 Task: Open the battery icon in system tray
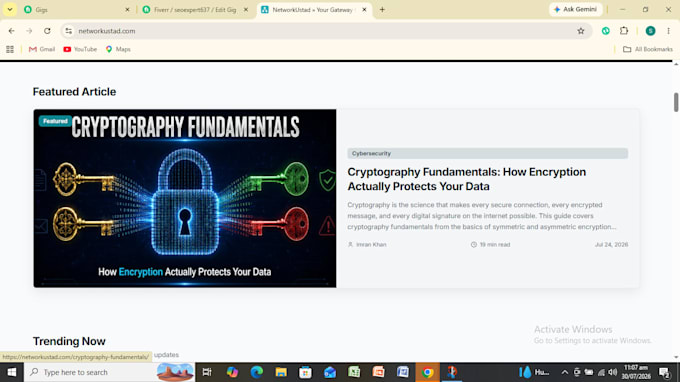click(589, 372)
